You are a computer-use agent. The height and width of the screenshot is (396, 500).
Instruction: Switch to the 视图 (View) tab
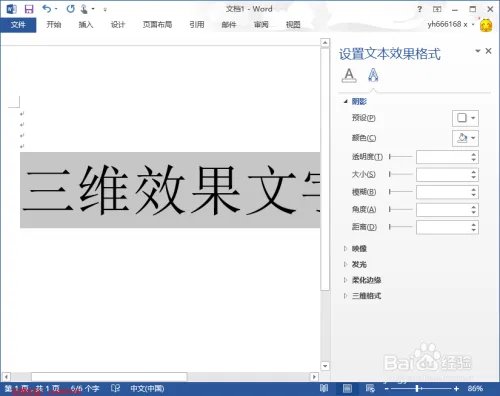pyautogui.click(x=293, y=25)
